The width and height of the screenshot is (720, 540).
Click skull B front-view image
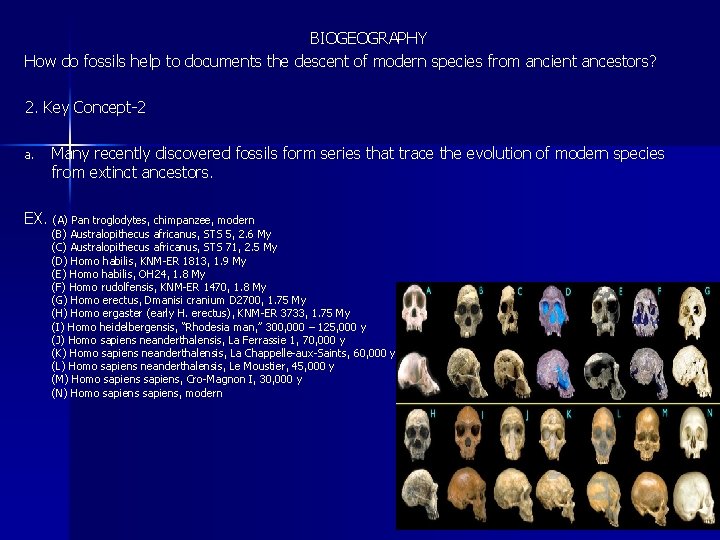(x=467, y=311)
